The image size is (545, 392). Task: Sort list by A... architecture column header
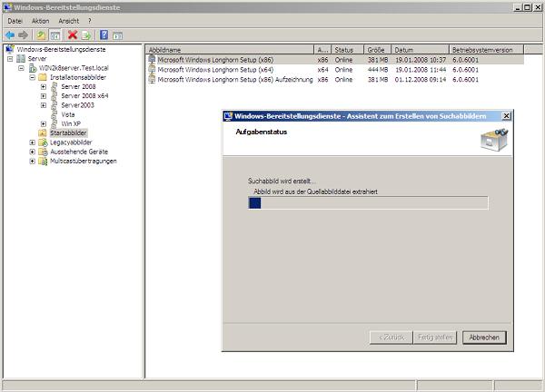point(322,50)
